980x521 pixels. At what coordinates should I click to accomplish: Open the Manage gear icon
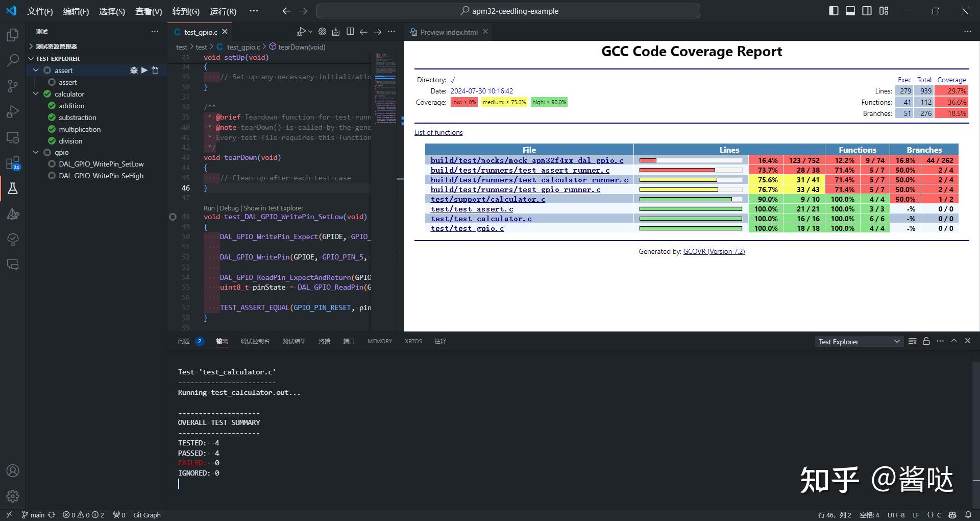tap(13, 495)
